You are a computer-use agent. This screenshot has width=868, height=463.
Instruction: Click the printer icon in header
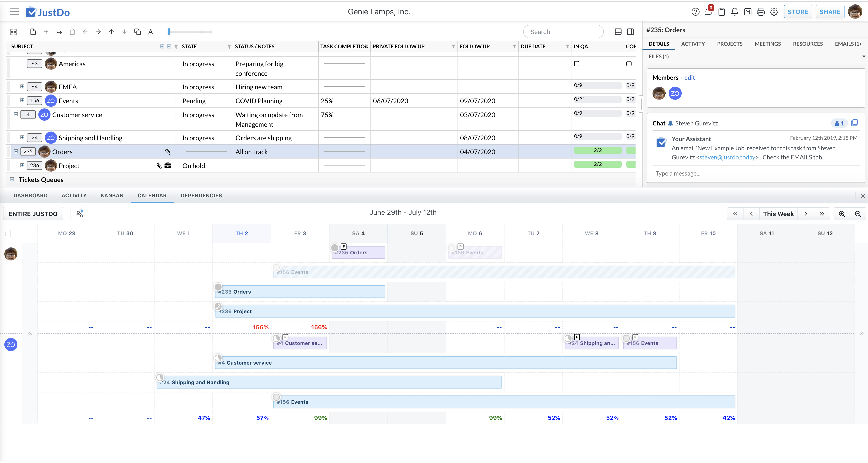point(760,12)
